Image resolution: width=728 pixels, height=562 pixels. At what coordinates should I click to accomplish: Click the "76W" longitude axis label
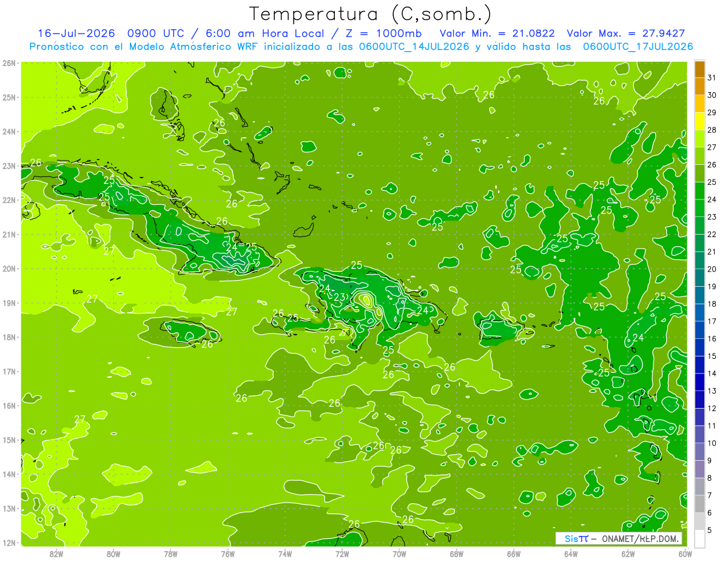pos(228,554)
